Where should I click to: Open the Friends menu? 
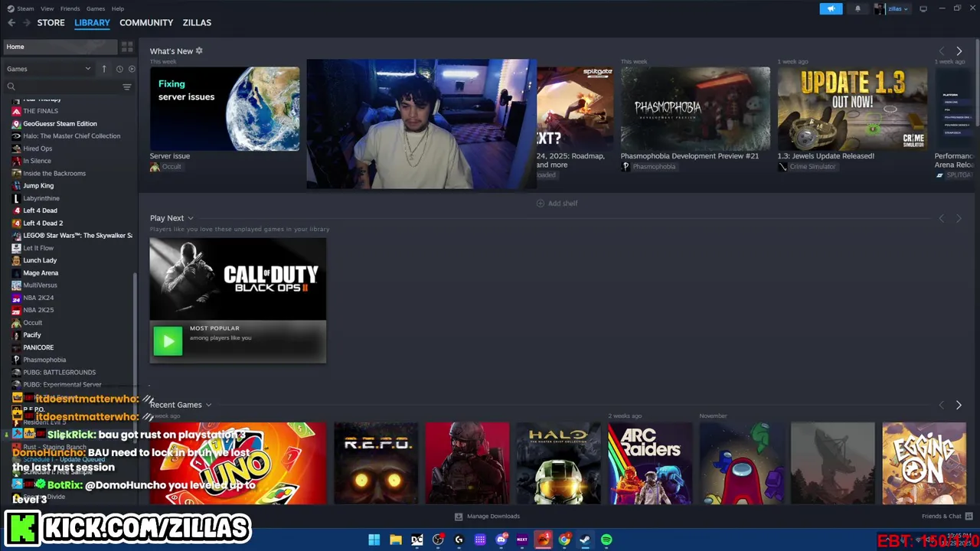pos(70,8)
